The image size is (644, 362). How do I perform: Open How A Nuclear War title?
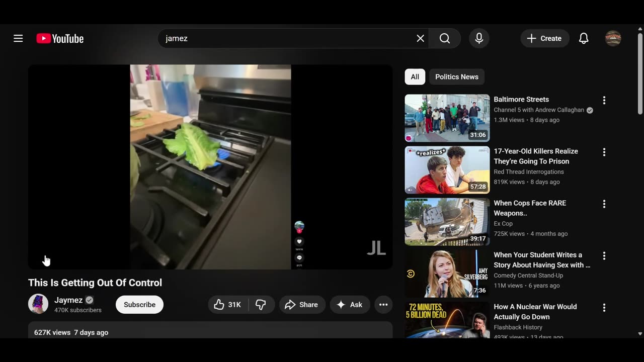click(x=535, y=312)
